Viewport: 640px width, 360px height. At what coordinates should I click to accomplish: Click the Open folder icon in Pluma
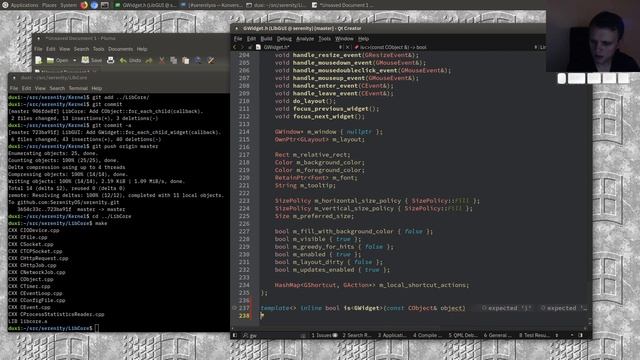pyautogui.click(x=50, y=60)
